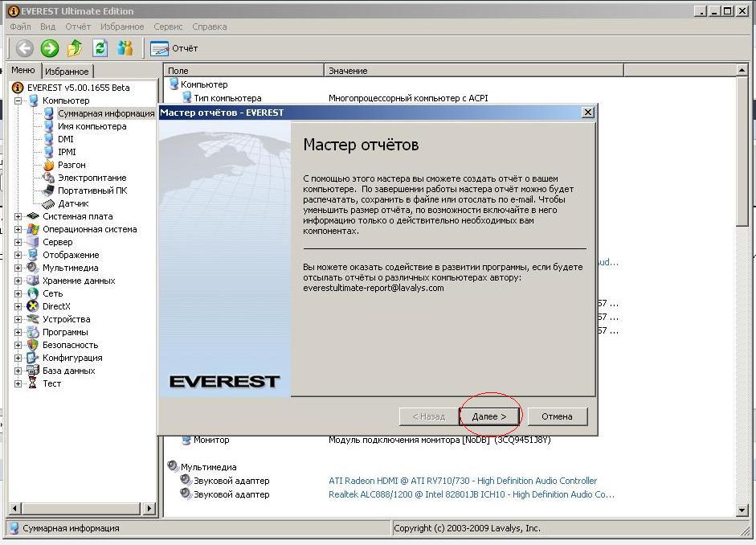This screenshot has width=756, height=545.
Task: Click the Отмена button
Action: [x=557, y=416]
